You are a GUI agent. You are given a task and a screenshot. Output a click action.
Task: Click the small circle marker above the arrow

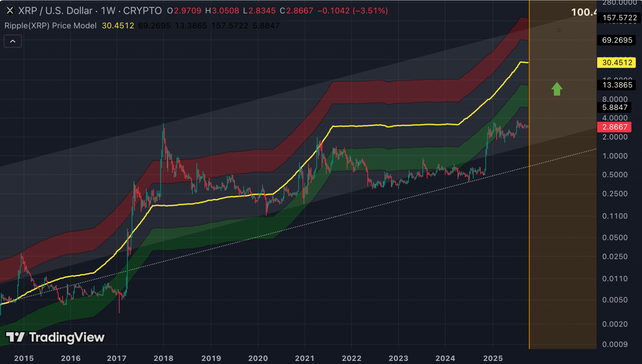coord(559,30)
